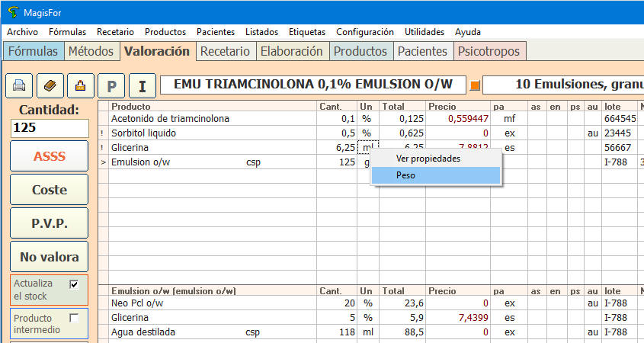
Task: Open the Recetario menu
Action: [x=115, y=32]
